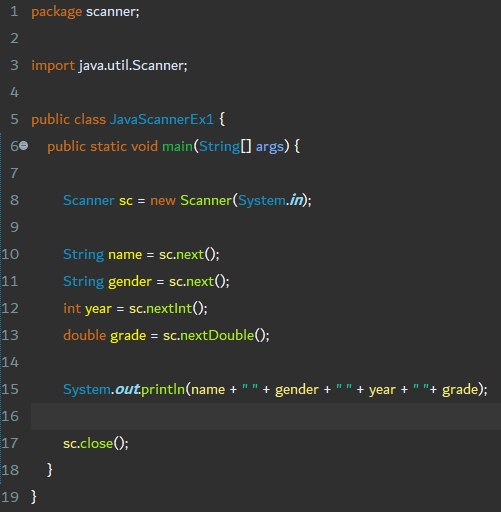
Task: Click 'static' keyword on line 6
Action: point(108,146)
